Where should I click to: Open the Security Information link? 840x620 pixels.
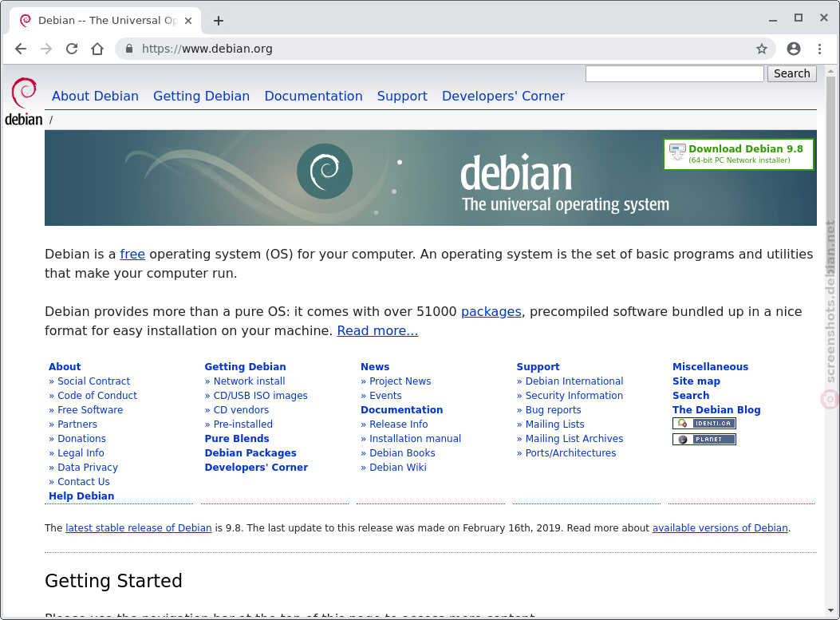[574, 396]
